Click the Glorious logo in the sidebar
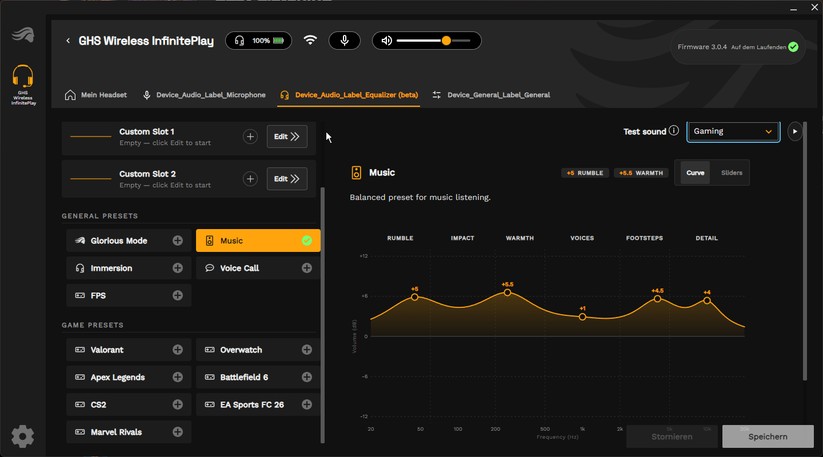Image resolution: width=823 pixels, height=457 pixels. pos(23,35)
